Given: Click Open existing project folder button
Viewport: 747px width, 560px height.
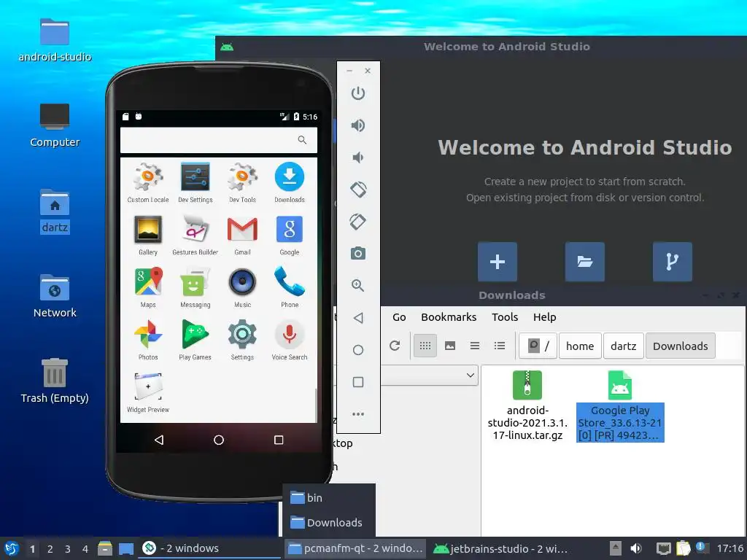Looking at the screenshot, I should point(584,262).
